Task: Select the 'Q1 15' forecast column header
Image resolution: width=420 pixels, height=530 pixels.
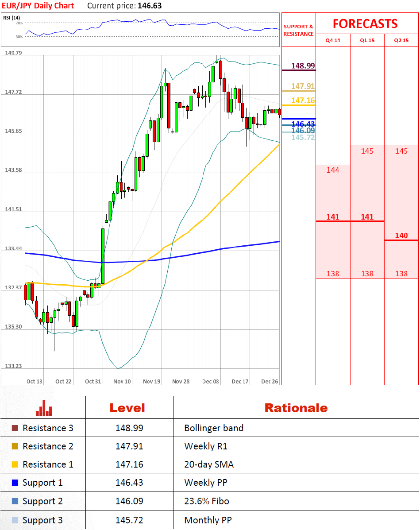Action: 367,40
